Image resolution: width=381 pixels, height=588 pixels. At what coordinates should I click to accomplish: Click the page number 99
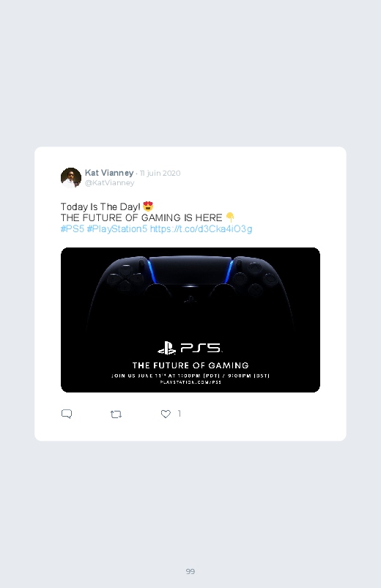tap(190, 571)
